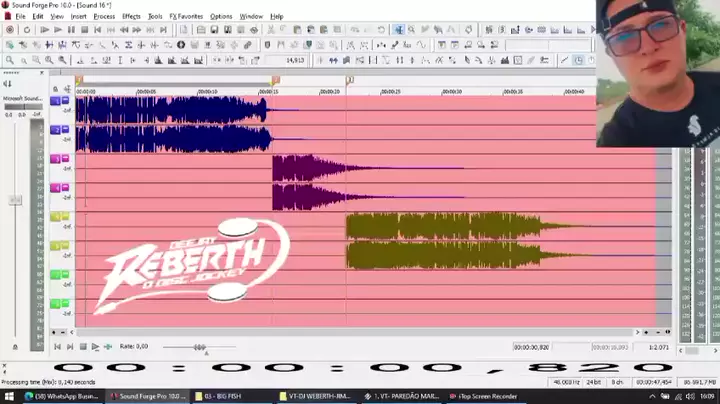Viewport: 720px width, 404px height.
Task: Open the FX Favorites menu
Action: 186,16
